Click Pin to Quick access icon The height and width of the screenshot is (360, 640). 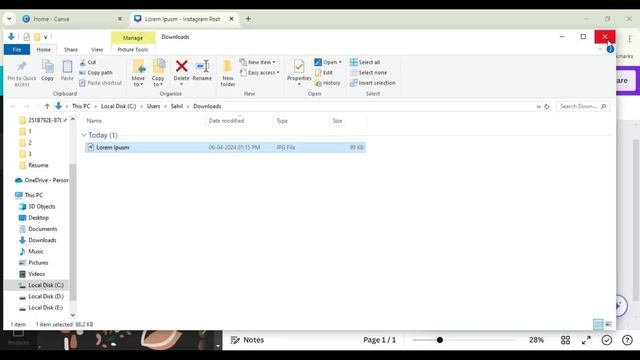(22, 73)
